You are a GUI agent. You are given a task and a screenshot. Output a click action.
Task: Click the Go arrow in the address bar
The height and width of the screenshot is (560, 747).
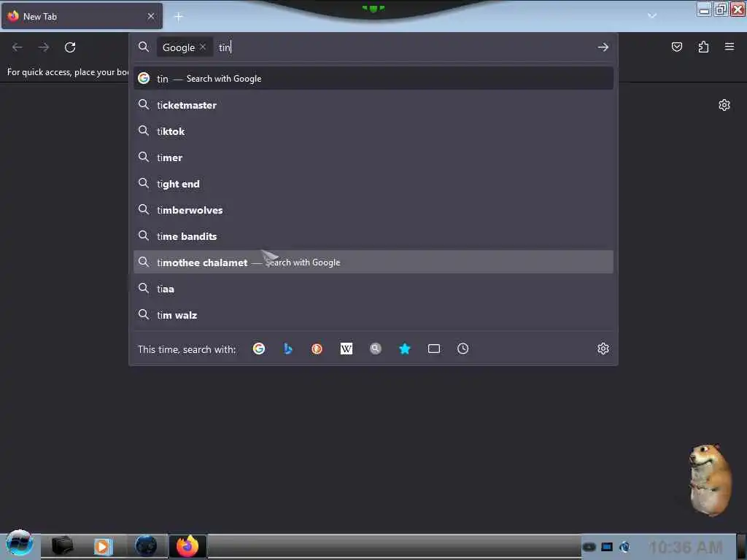click(603, 47)
